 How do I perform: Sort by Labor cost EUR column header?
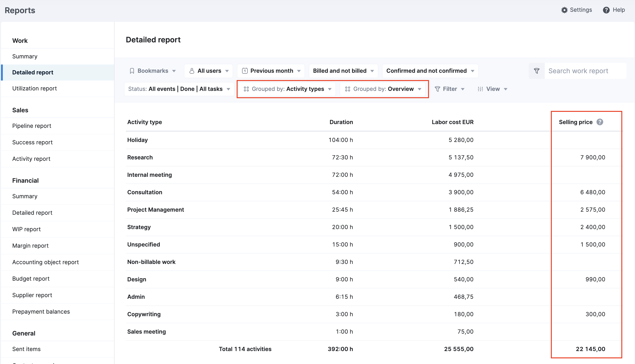[x=452, y=122]
